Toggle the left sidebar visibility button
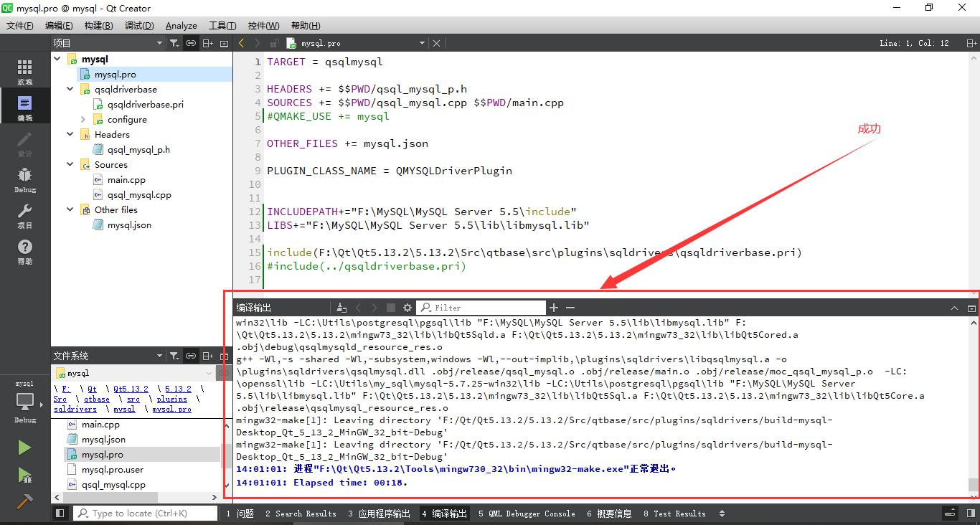Viewport: 980px width, 525px height. point(60,513)
